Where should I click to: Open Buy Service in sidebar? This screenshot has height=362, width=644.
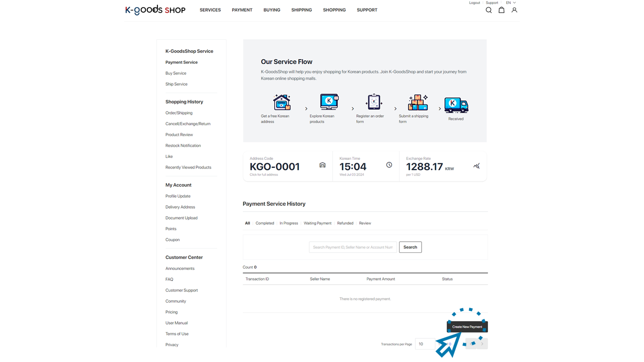coord(176,73)
